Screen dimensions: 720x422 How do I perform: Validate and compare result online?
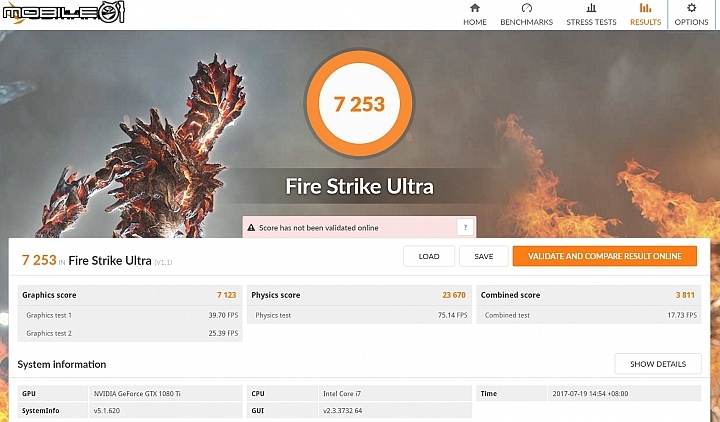click(x=605, y=256)
